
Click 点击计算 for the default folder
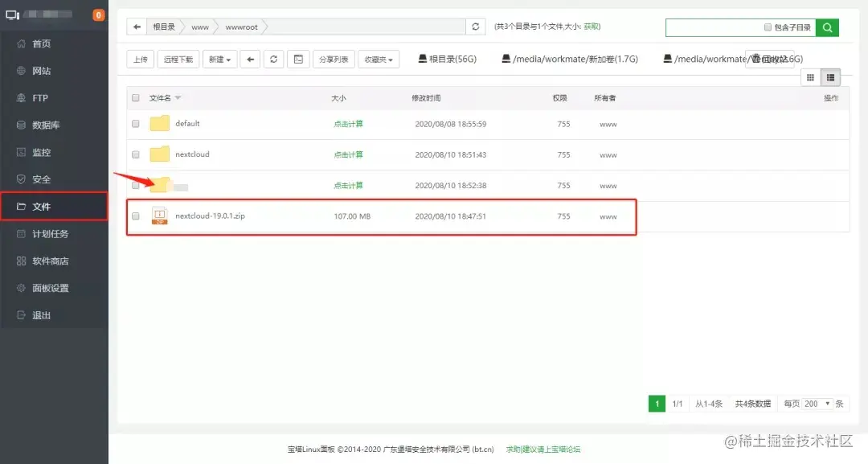coord(348,124)
